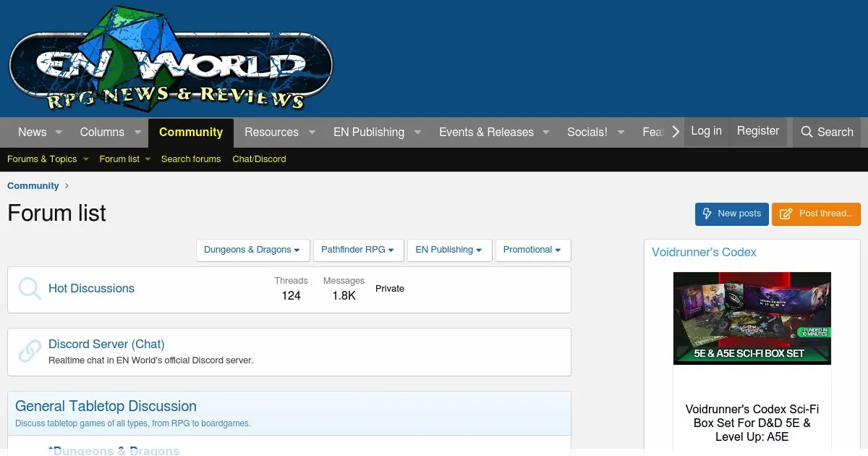
Task: Click the Community breadcrumb link
Action: (33, 186)
